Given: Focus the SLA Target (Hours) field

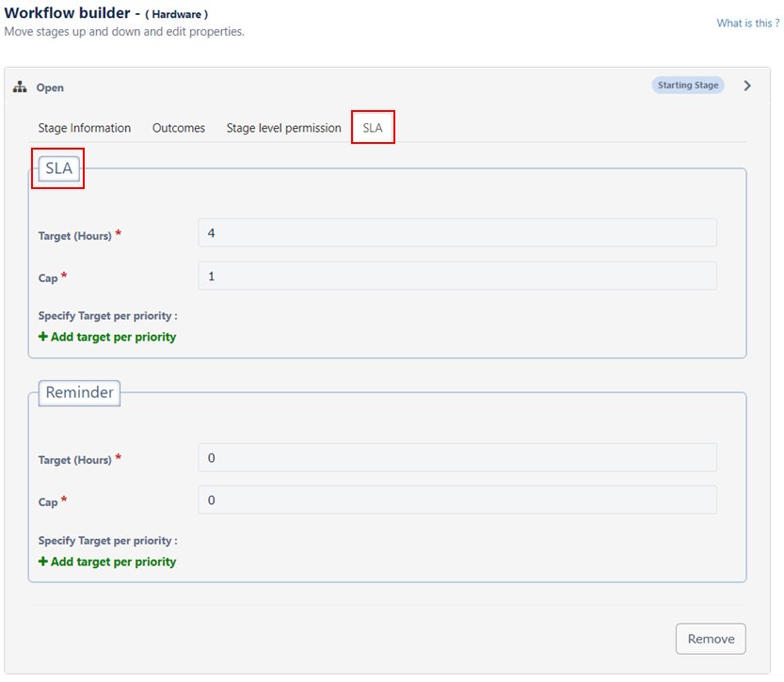Looking at the screenshot, I should tap(457, 233).
